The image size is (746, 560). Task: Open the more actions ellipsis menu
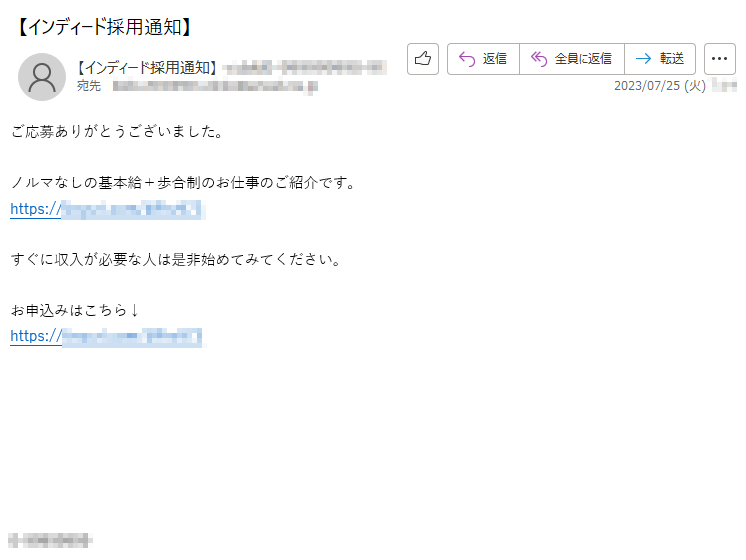pos(719,59)
